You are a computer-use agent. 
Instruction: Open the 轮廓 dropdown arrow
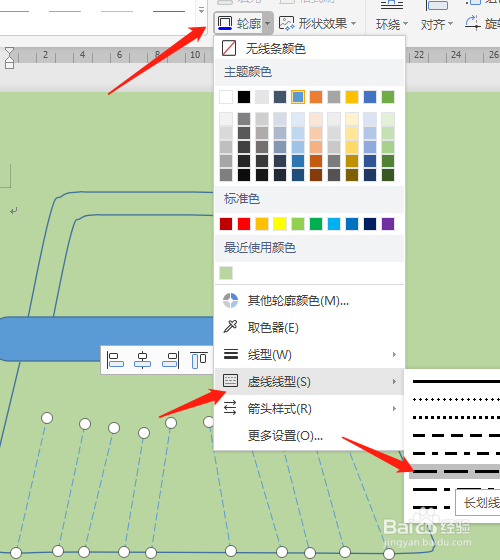click(268, 24)
